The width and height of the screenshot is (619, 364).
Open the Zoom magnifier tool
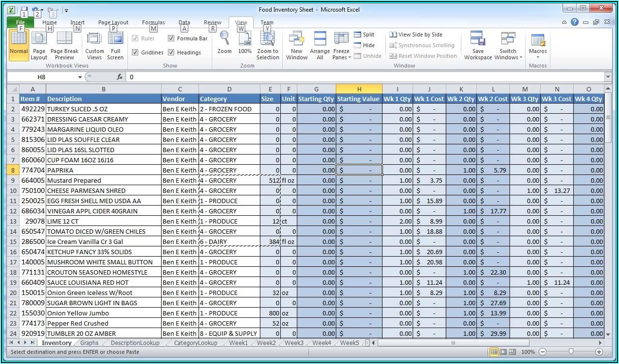click(x=224, y=38)
